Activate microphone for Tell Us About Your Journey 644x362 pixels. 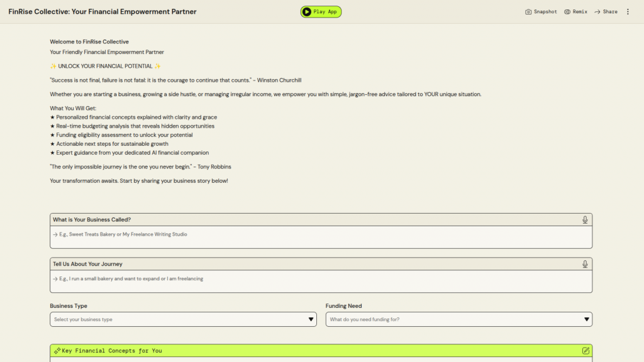click(x=585, y=264)
